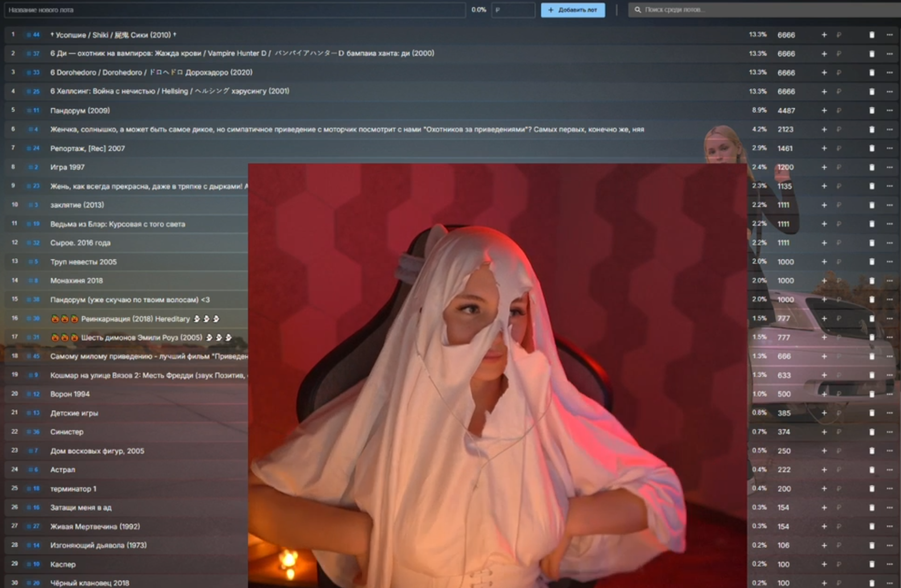This screenshot has width=901, height=588.
Task: Click trash icon on Репортаж [Rec] 2007 row
Action: [872, 148]
